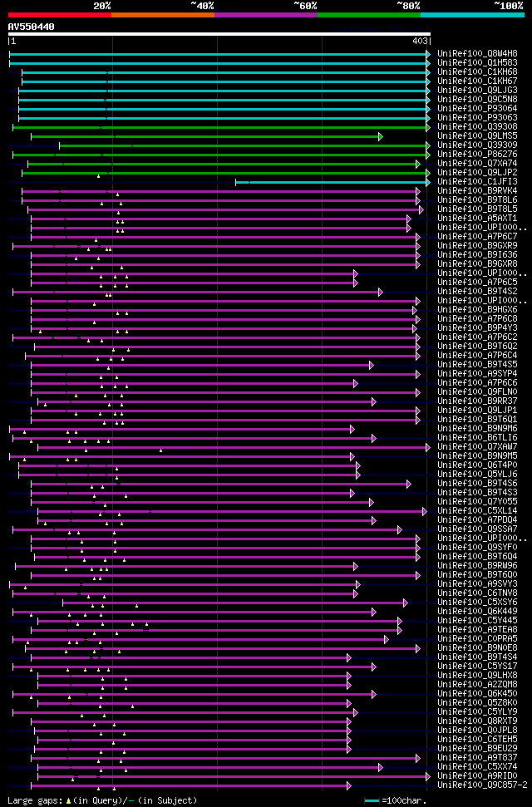Click the arrowhead ending the B9T4S2 alignment
Viewport: 532px width, 807px height.
tap(381, 292)
